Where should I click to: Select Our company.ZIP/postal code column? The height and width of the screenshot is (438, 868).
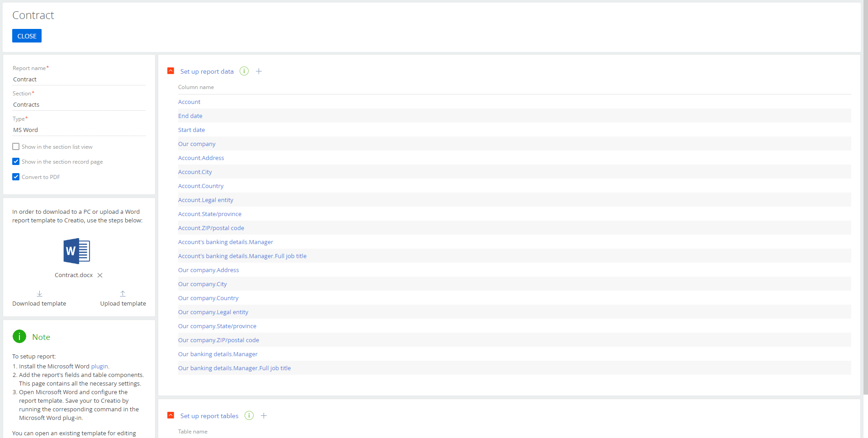click(219, 340)
